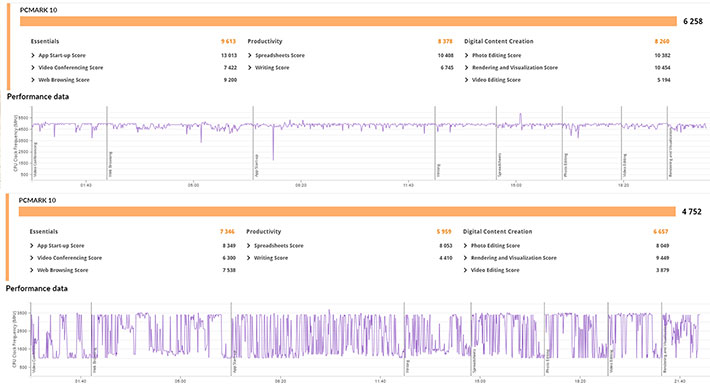The image size is (710, 392).
Task: Expand Video Editing Score showing 3 879
Action: pos(465,270)
